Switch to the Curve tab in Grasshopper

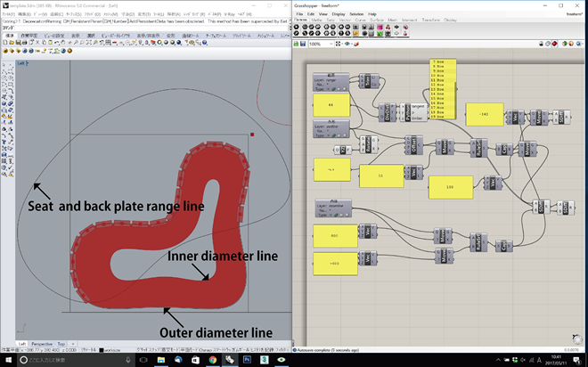coord(360,20)
